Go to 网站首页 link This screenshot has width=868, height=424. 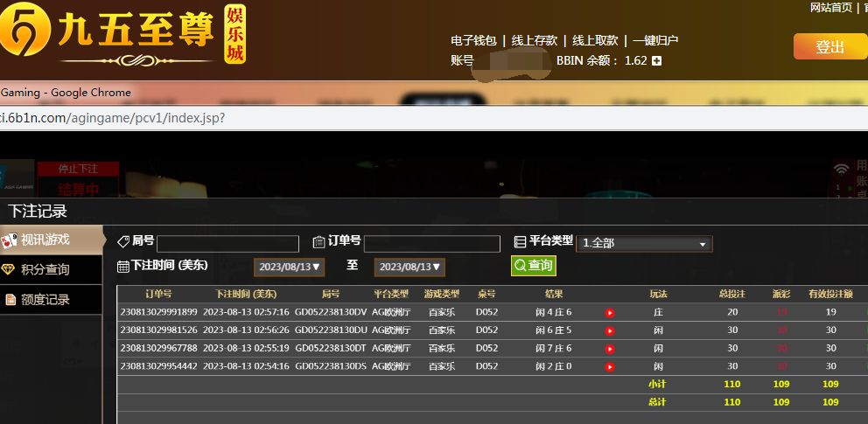[831, 7]
